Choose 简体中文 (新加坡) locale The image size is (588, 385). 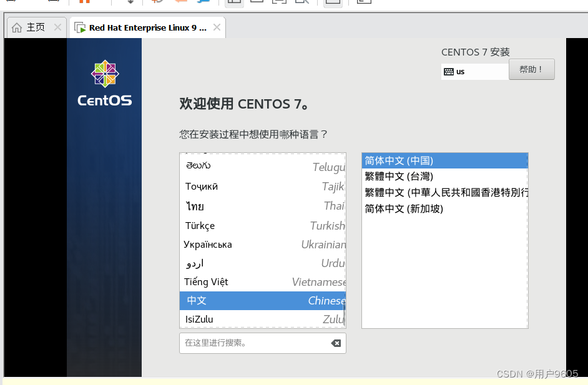tap(445, 209)
